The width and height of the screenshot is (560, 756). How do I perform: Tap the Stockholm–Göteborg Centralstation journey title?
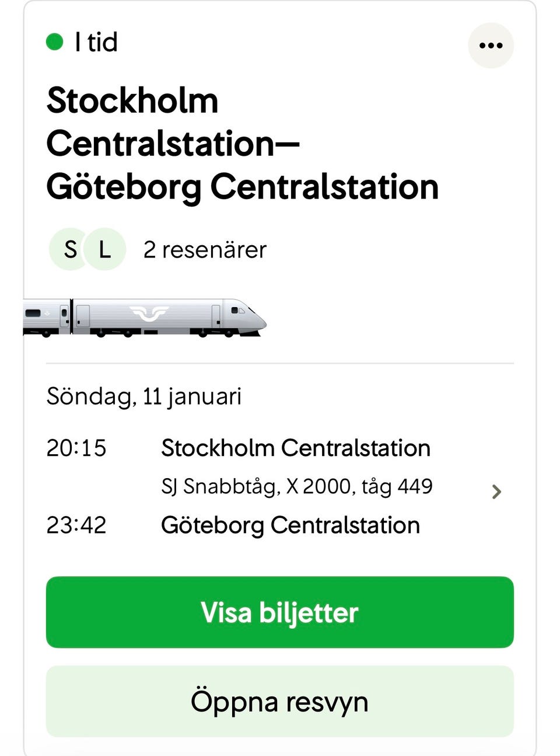pyautogui.click(x=242, y=144)
